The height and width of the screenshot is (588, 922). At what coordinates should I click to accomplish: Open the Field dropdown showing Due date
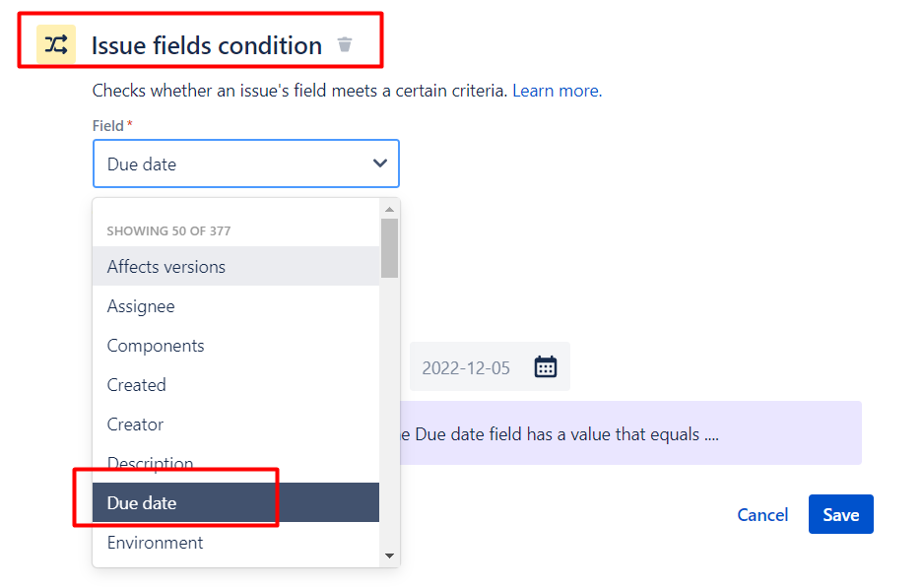[x=245, y=163]
